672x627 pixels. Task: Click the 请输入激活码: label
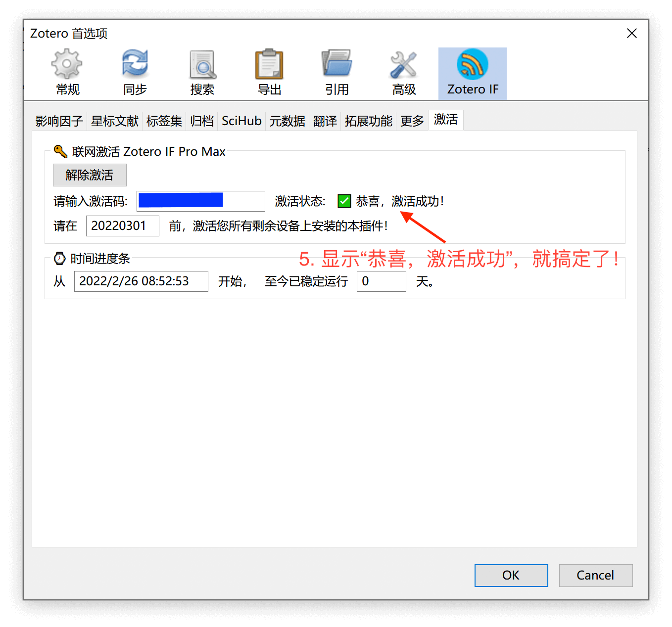pyautogui.click(x=91, y=201)
